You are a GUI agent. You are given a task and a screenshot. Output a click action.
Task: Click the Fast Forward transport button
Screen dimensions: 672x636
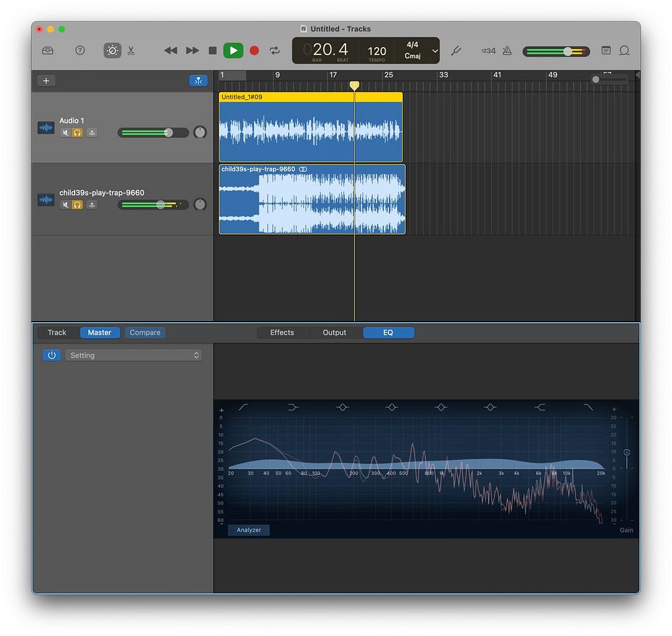[192, 50]
